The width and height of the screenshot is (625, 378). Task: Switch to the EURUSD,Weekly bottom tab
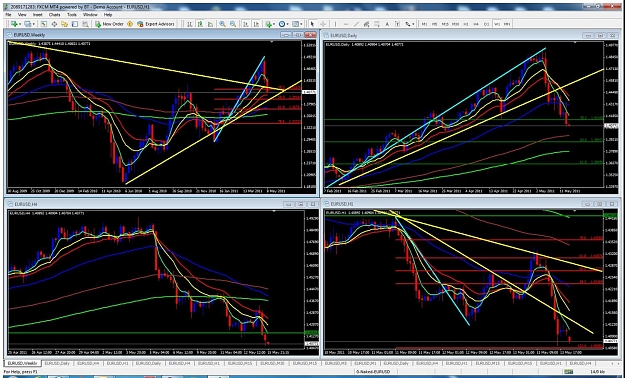(22, 363)
